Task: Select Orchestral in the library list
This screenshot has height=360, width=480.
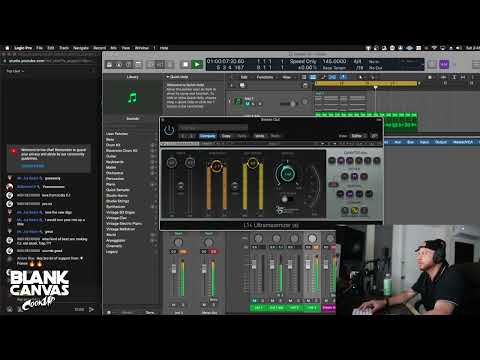Action: (x=114, y=173)
